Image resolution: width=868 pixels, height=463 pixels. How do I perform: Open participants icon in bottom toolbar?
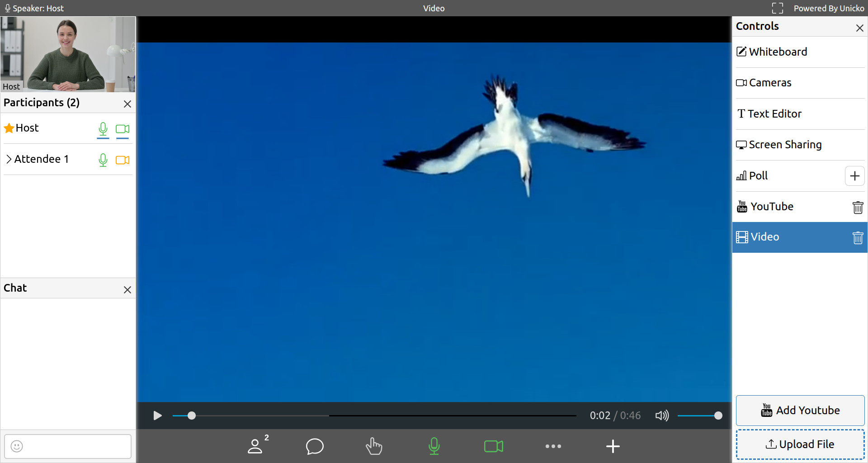pos(255,446)
